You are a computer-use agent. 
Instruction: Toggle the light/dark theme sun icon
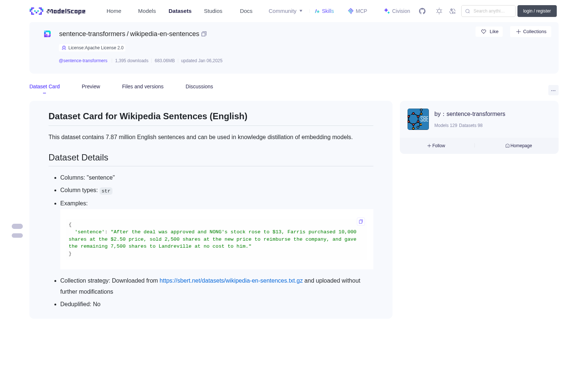(x=439, y=11)
